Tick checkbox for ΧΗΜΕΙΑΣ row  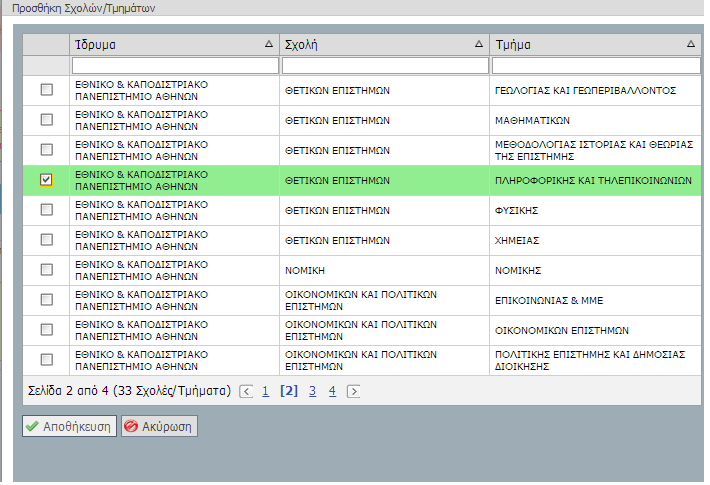pyautogui.click(x=47, y=240)
